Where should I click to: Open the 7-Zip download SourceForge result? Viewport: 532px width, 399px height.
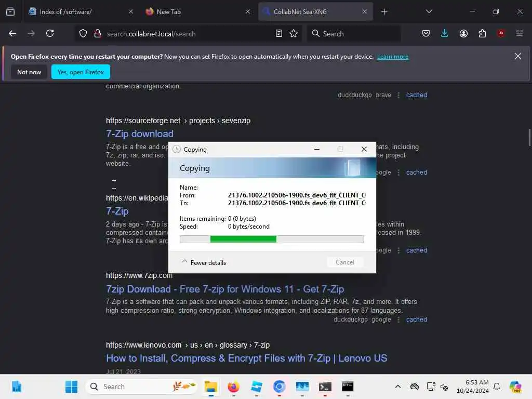click(140, 134)
